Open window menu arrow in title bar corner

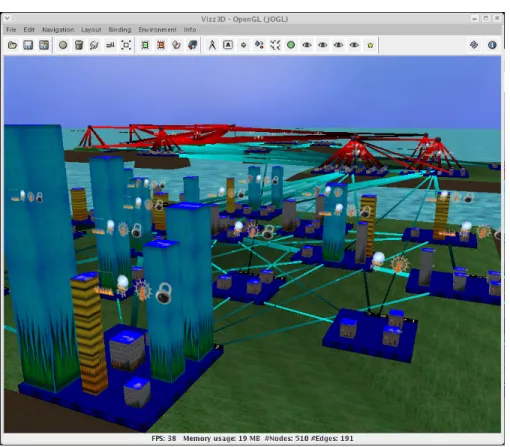7,18
